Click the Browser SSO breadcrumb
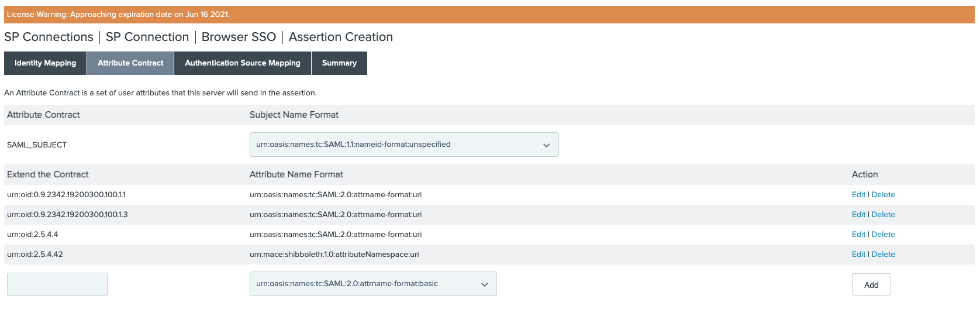The height and width of the screenshot is (316, 980). pos(239,37)
